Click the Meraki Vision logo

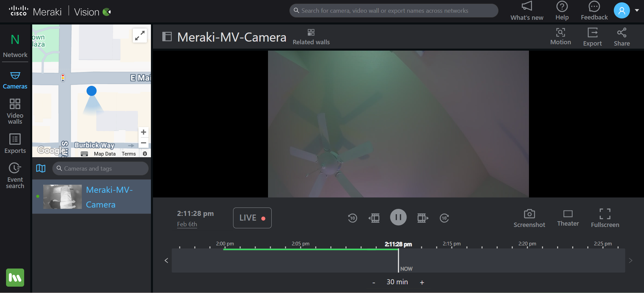pyautogui.click(x=60, y=12)
